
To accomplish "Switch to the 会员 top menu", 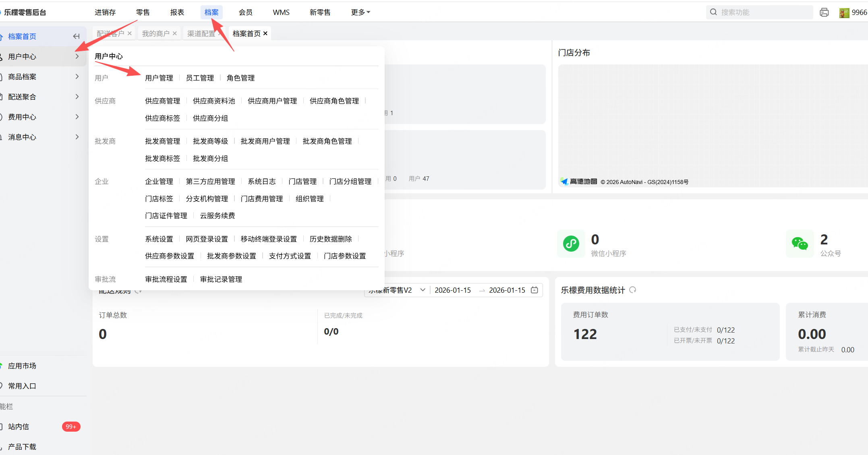I will (x=245, y=12).
